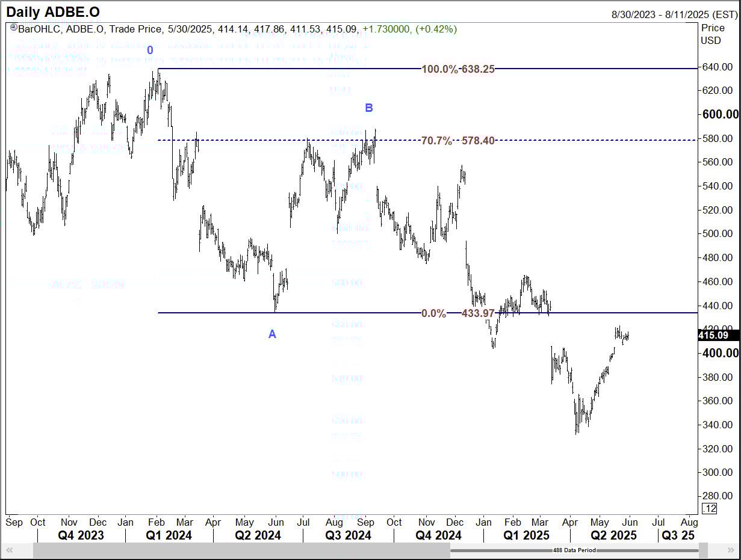The image size is (741, 560).
Task: Click the .12 decimal precision box
Action: click(x=710, y=509)
